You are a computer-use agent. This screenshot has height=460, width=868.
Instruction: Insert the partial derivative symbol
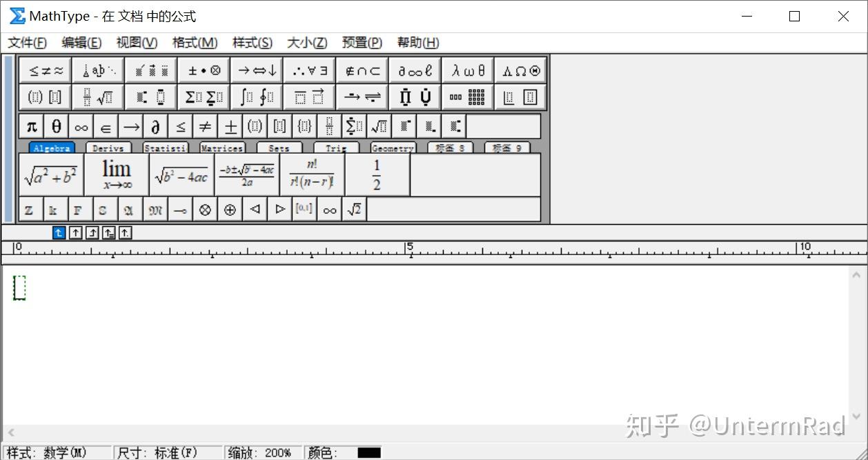tap(156, 127)
